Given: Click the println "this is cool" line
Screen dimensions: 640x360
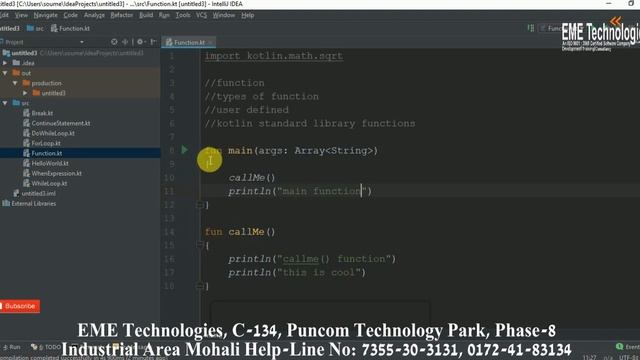Looking at the screenshot, I should (297, 272).
